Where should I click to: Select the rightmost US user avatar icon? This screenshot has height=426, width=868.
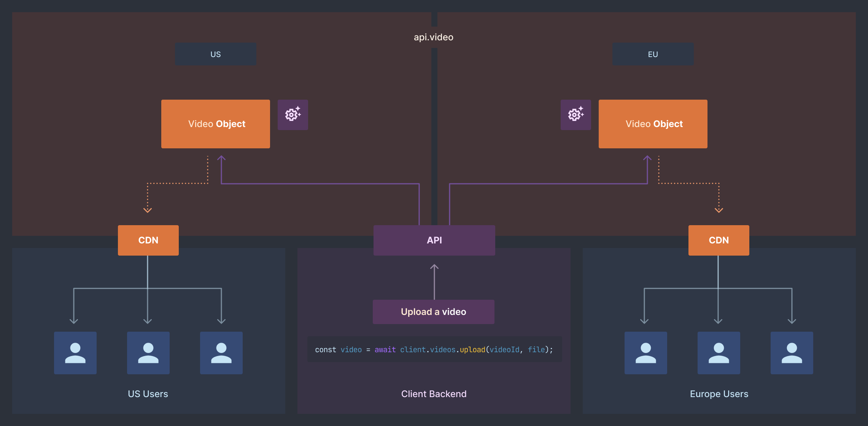(221, 353)
